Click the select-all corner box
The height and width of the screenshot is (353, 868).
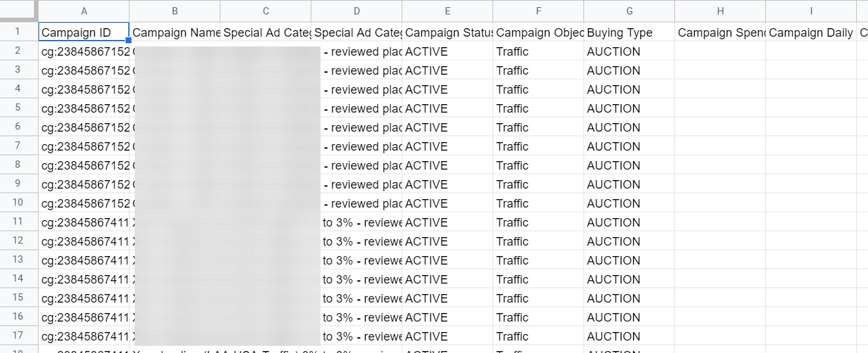click(19, 10)
